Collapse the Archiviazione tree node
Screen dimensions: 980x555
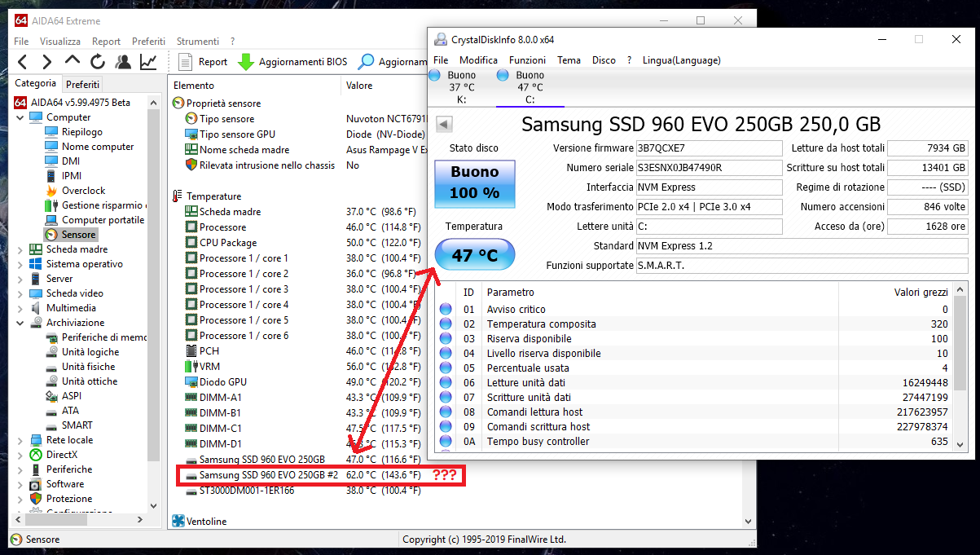click(x=21, y=323)
